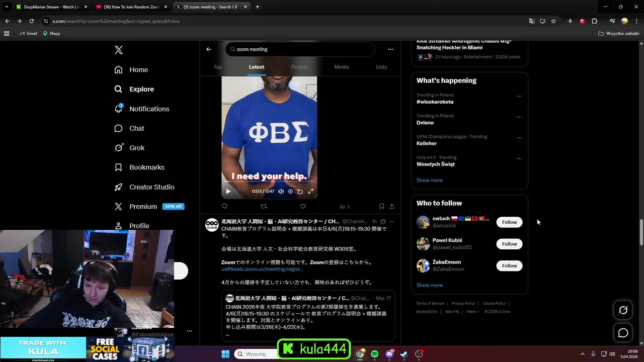The width and height of the screenshot is (644, 362).
Task: Click the back arrow beside search box
Action: (209, 49)
